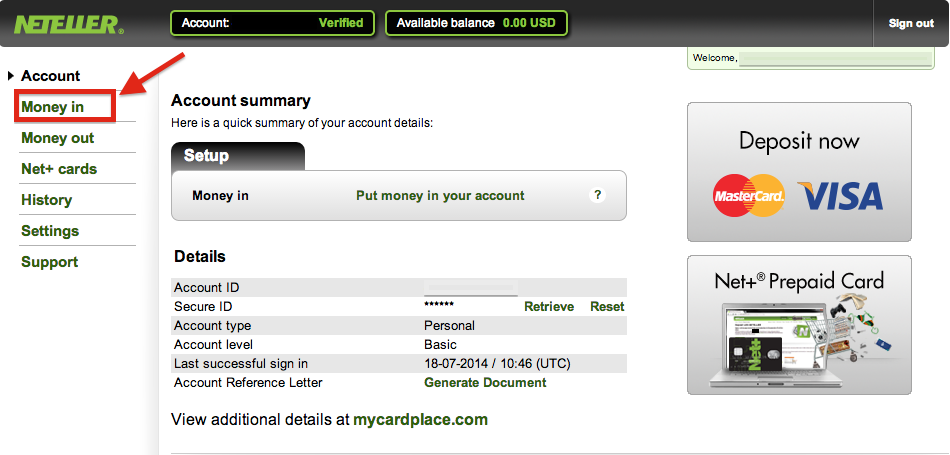This screenshot has height=455, width=950.
Task: Click the VISA logo
Action: 840,196
